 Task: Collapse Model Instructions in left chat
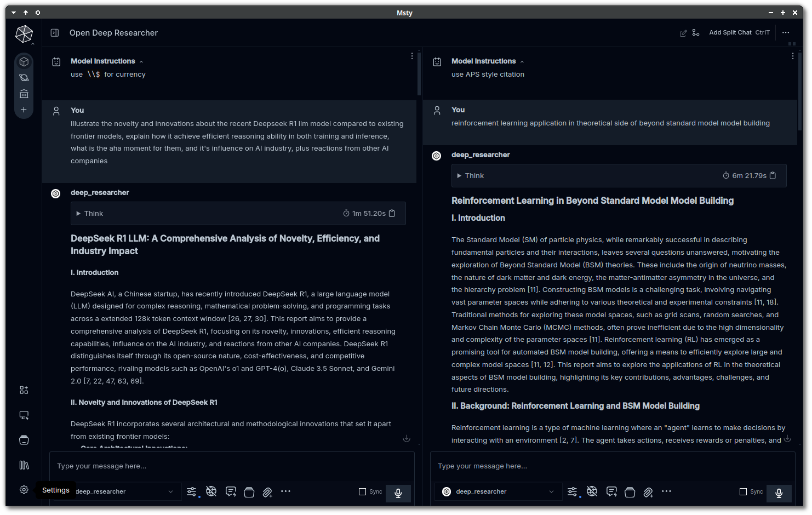point(141,62)
